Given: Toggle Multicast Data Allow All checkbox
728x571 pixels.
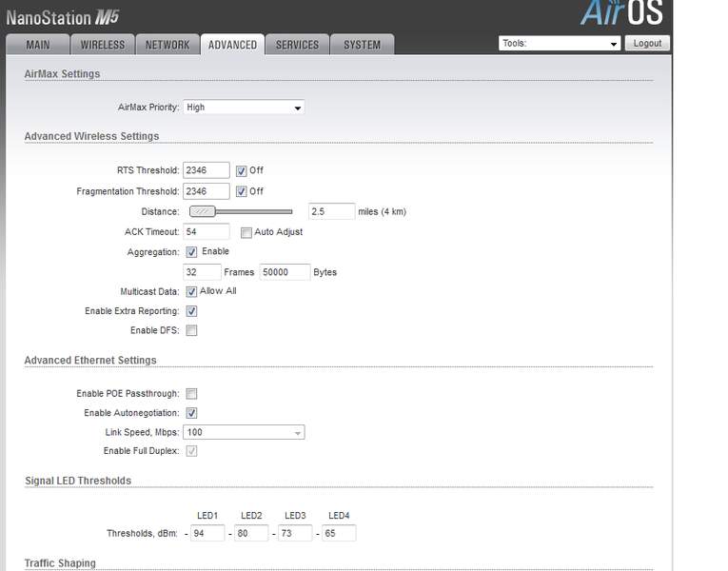Looking at the screenshot, I should tap(191, 291).
